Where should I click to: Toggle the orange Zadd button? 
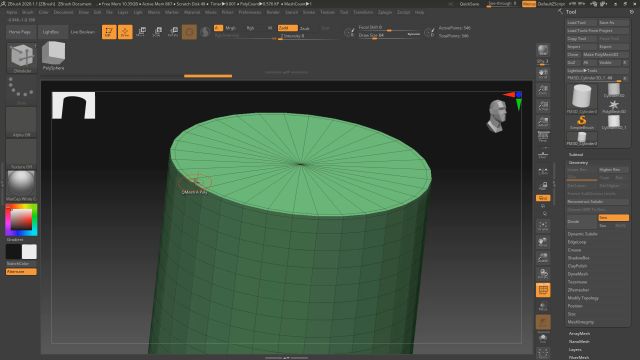tap(287, 28)
